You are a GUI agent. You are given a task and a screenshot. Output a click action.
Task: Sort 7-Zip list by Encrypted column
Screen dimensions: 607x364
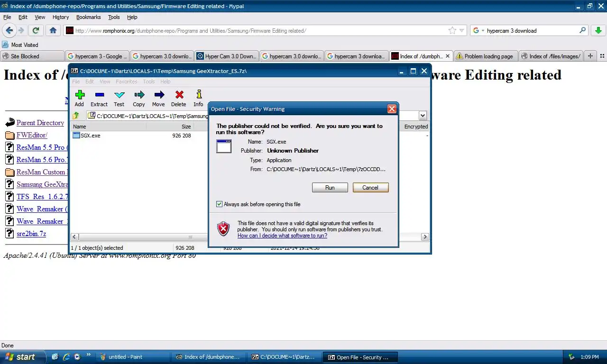pos(415,127)
